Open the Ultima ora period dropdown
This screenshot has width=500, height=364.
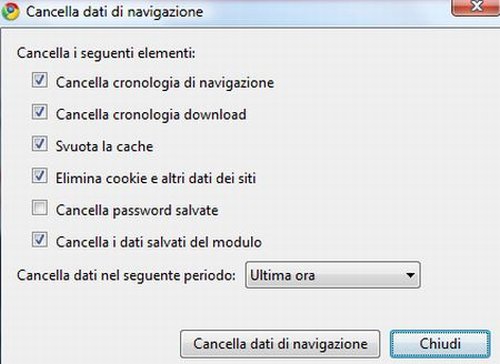tap(333, 275)
